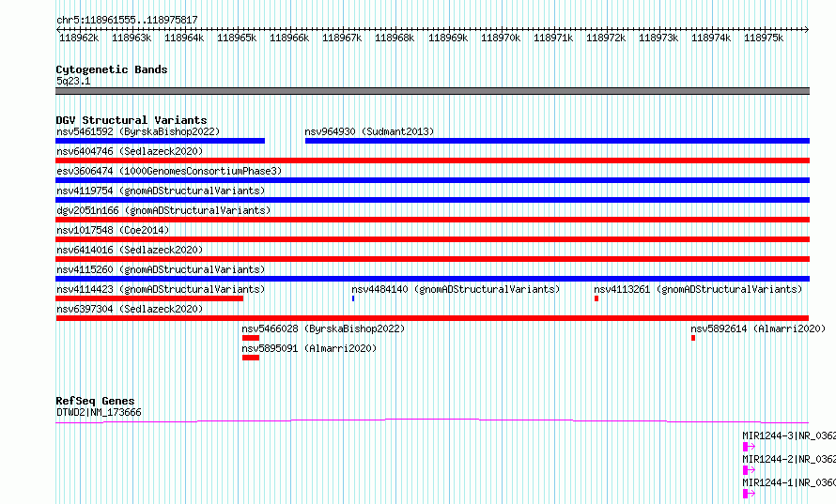This screenshot has width=836, height=504.
Task: Select the nsv964930 (Sudmant2013) blue bar
Action: (x=557, y=141)
